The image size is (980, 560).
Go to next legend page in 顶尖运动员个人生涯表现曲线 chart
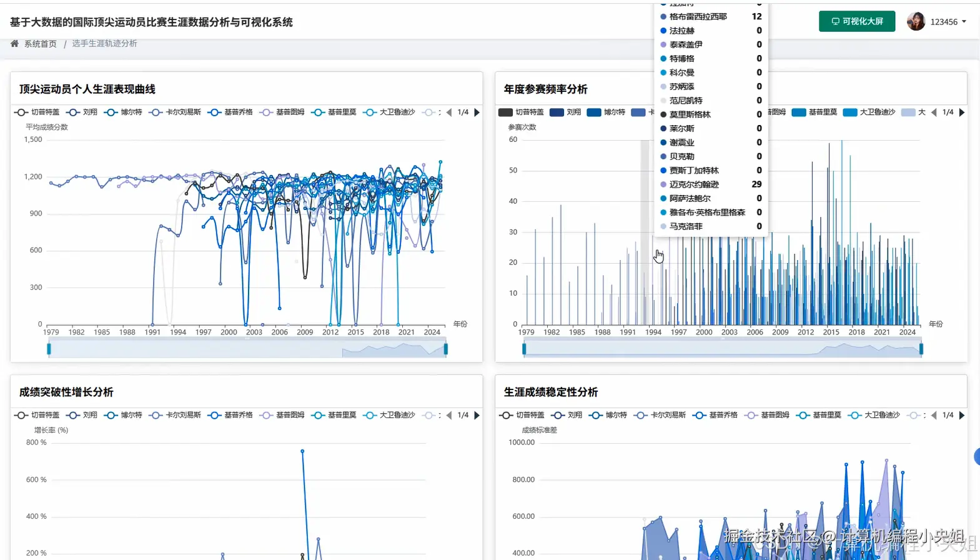point(477,112)
